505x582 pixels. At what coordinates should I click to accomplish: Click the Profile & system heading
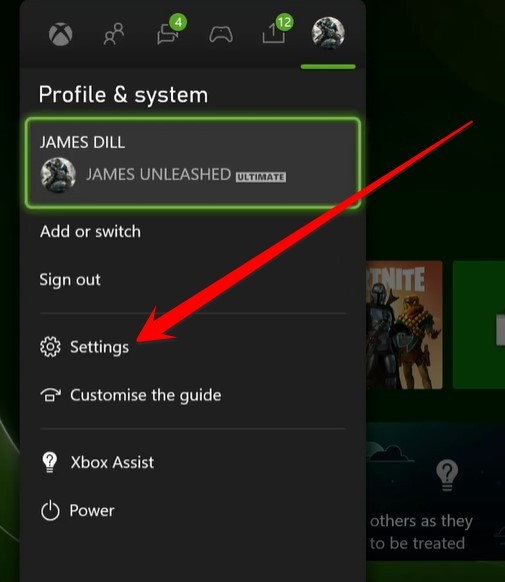(x=124, y=95)
